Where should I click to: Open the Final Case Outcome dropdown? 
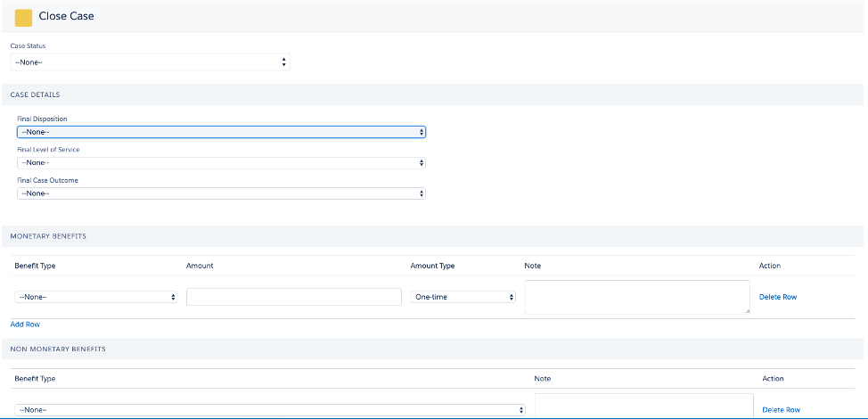(x=221, y=193)
